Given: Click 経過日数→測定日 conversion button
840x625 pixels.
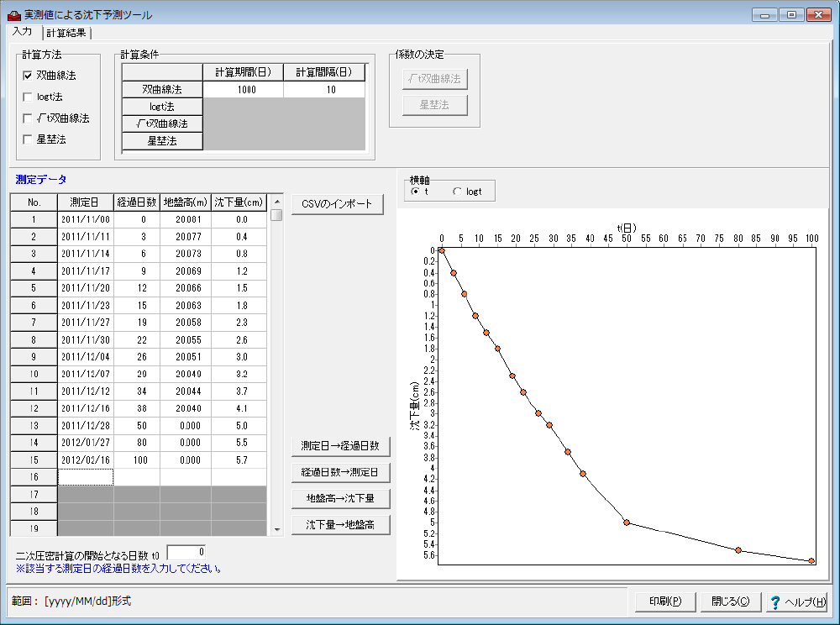Looking at the screenshot, I should pos(340,472).
